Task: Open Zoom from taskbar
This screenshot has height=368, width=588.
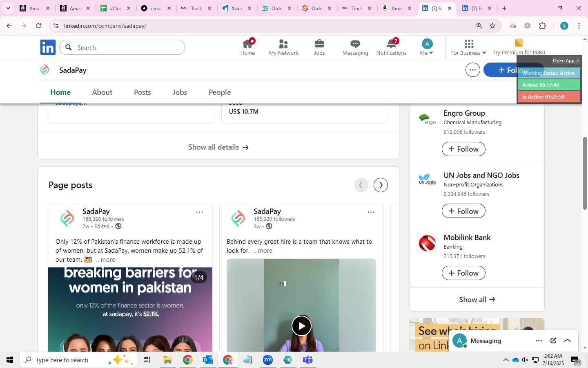Action: (x=268, y=360)
